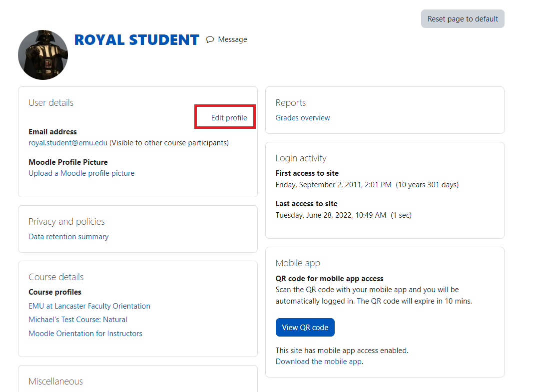Screen dimensions: 556x392
Task: Open Upload a Moodle profile picture link
Action: [81, 173]
